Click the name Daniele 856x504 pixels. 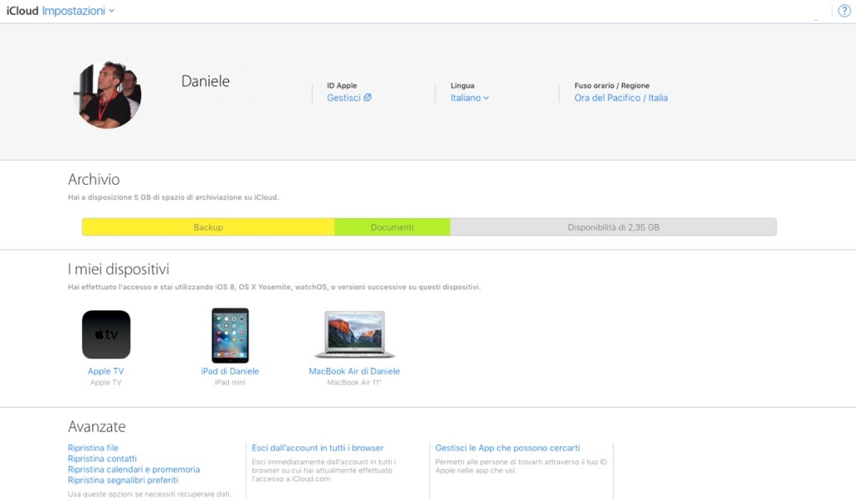(x=206, y=81)
